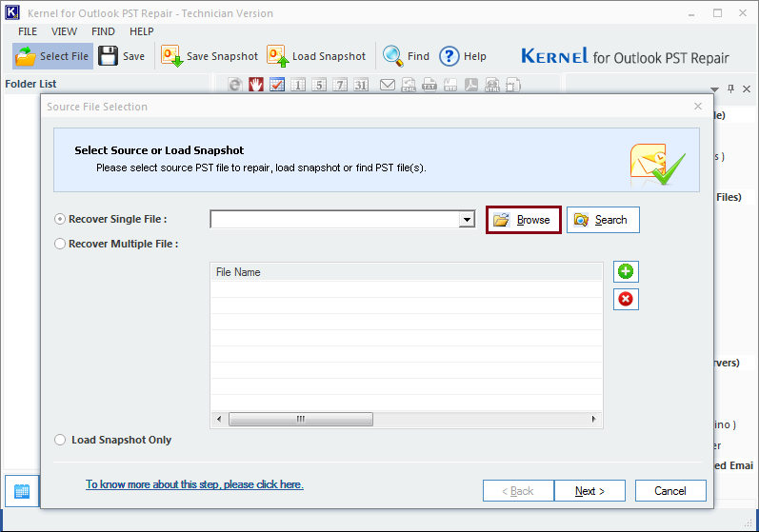
Task: Select Recover Single File radio button
Action: [x=60, y=219]
